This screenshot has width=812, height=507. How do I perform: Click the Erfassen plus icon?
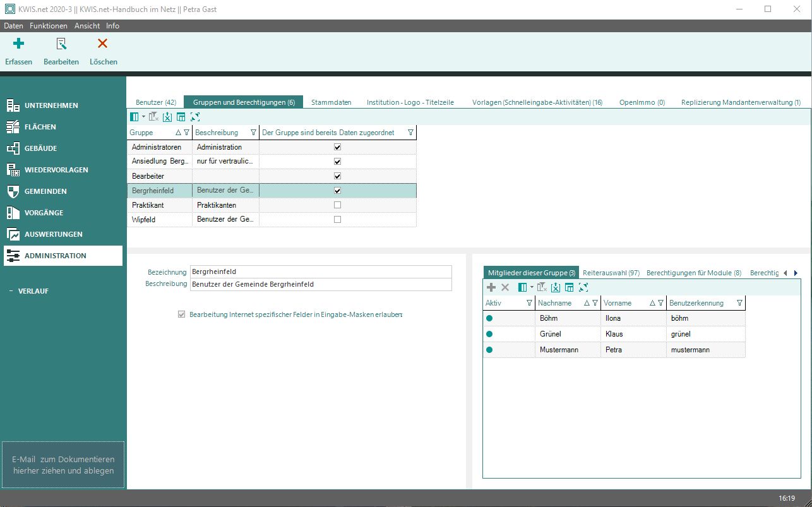pos(19,44)
